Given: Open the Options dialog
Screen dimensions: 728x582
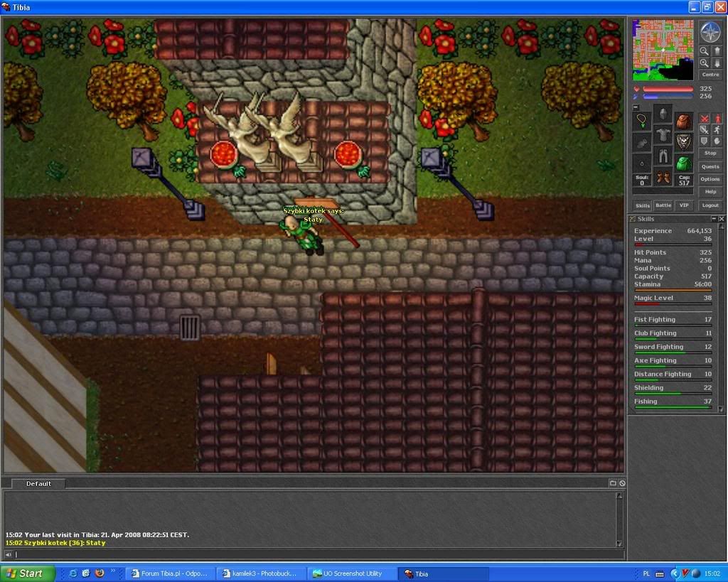Looking at the screenshot, I should (x=710, y=179).
